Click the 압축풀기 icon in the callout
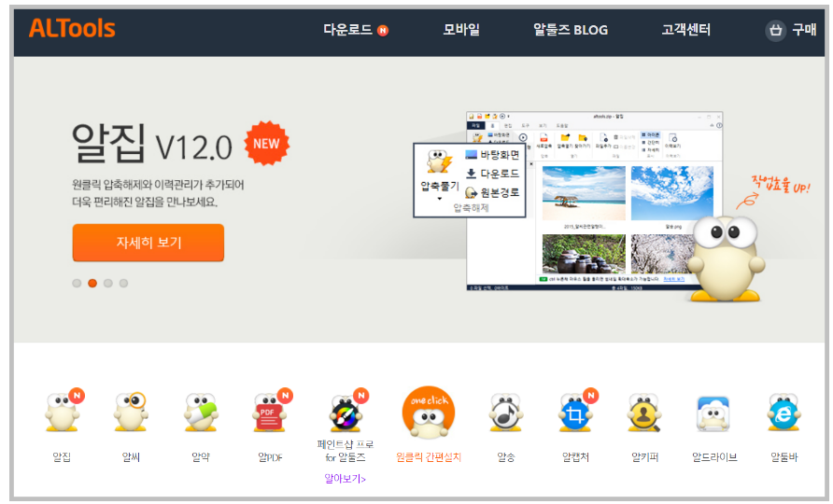The width and height of the screenshot is (833, 504). point(439,161)
